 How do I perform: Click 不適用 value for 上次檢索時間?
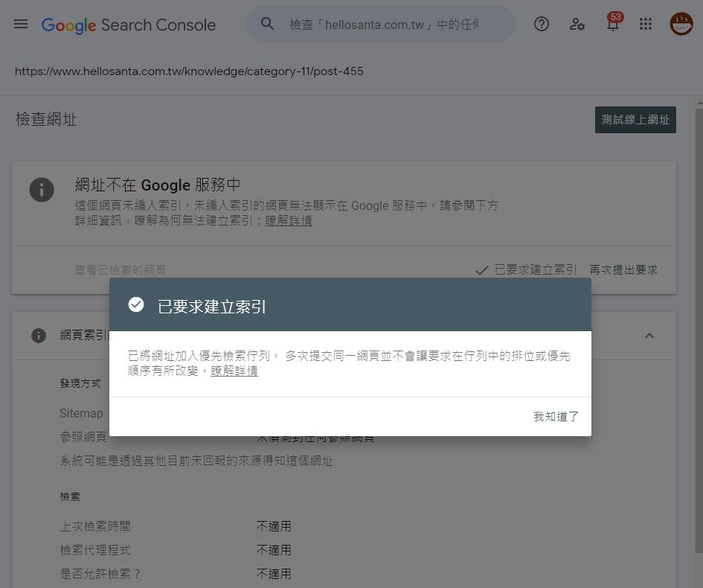[274, 526]
